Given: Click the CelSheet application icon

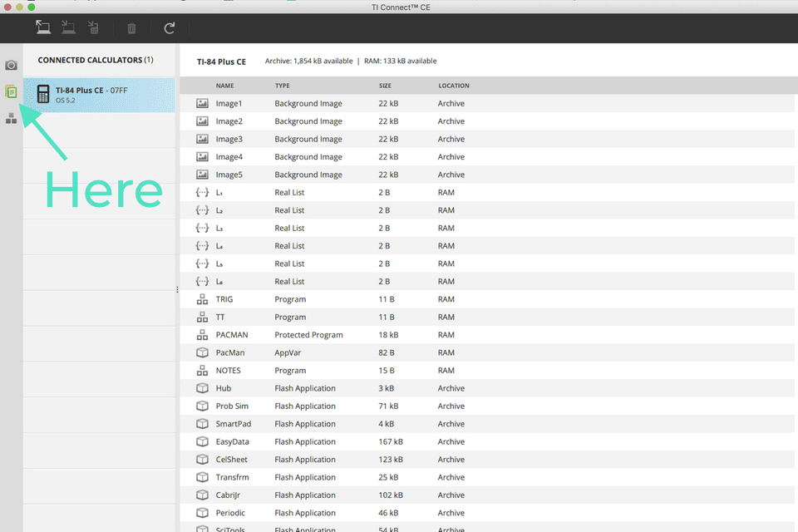Looking at the screenshot, I should (202, 459).
